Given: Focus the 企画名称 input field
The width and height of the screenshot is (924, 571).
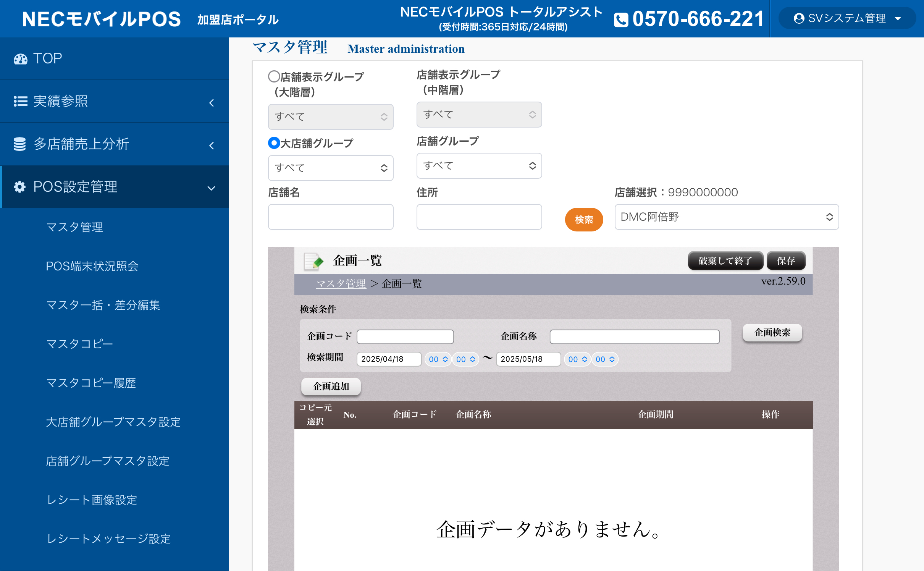Looking at the screenshot, I should 635,336.
